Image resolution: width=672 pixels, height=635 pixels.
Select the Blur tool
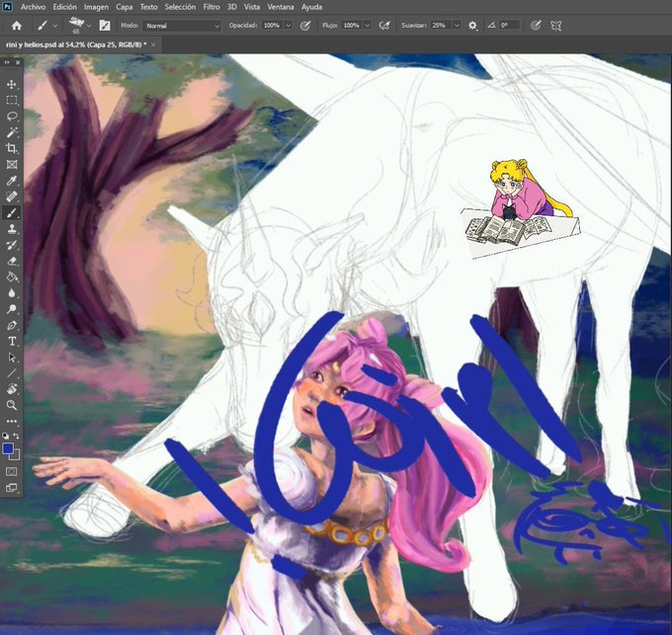click(12, 293)
